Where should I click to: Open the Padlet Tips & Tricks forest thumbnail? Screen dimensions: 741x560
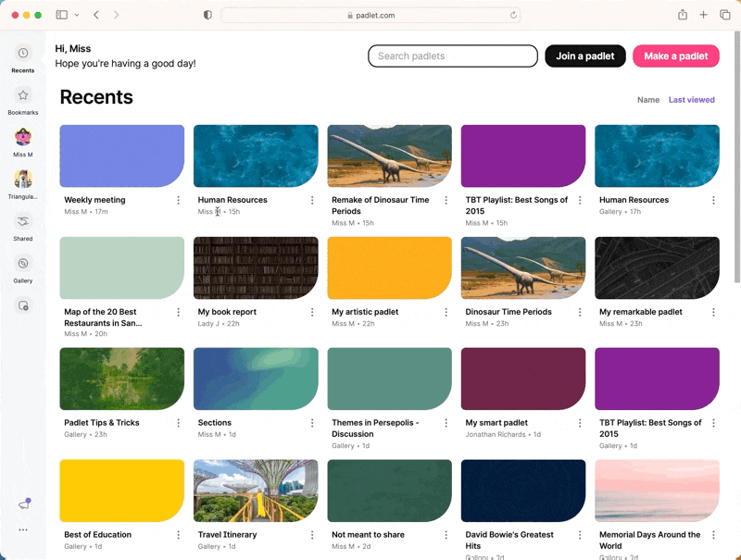tap(122, 379)
